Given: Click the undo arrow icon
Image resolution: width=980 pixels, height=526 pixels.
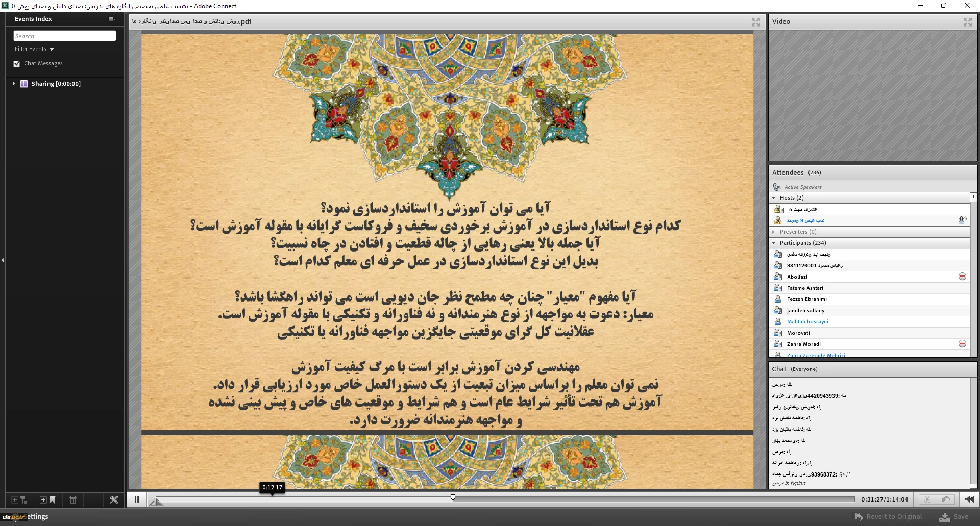Looking at the screenshot, I should pos(946,499).
